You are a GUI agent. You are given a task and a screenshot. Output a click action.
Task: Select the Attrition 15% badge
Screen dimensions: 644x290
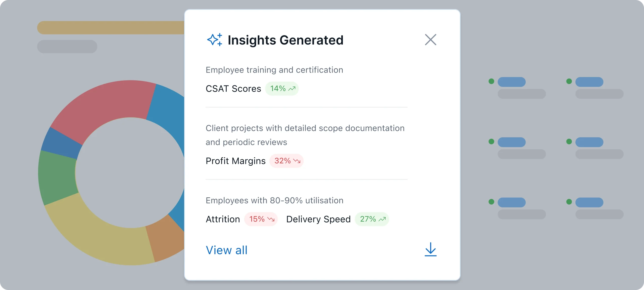pyautogui.click(x=261, y=219)
